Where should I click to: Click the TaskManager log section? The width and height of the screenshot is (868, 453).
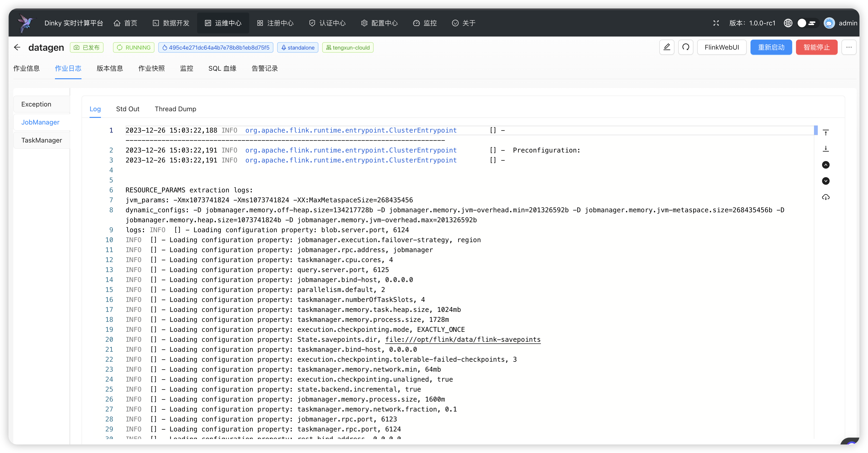click(41, 140)
